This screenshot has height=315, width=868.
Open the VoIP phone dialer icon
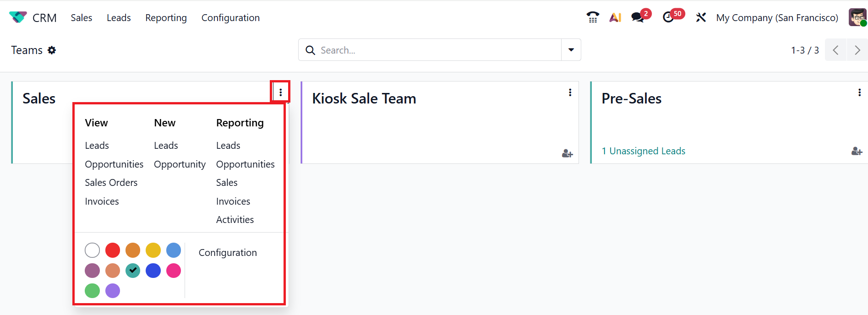point(593,17)
